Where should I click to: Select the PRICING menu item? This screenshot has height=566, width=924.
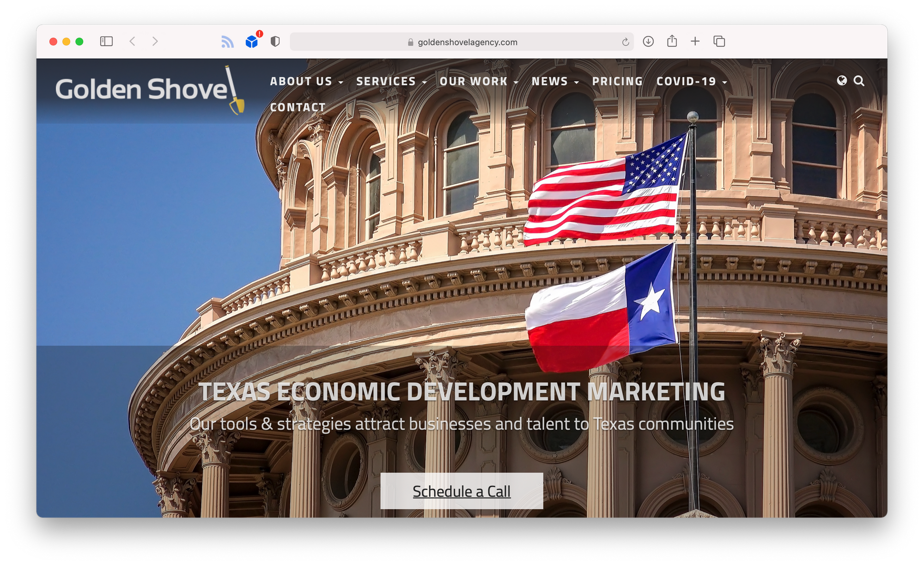point(618,81)
